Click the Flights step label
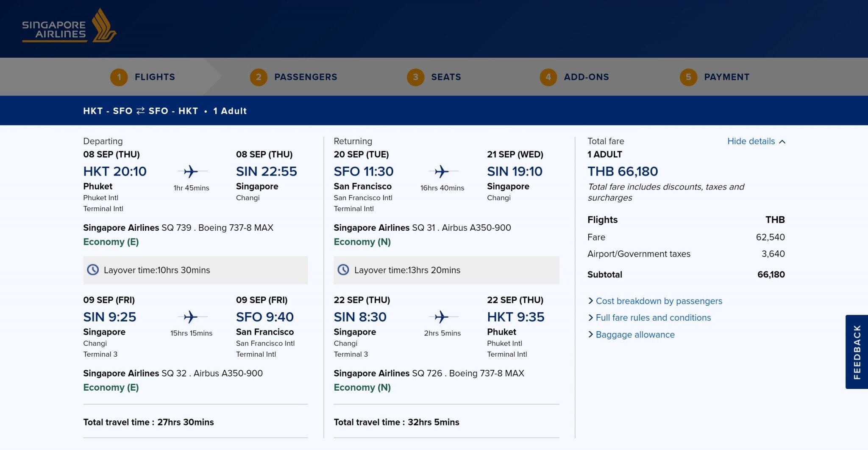 (155, 77)
